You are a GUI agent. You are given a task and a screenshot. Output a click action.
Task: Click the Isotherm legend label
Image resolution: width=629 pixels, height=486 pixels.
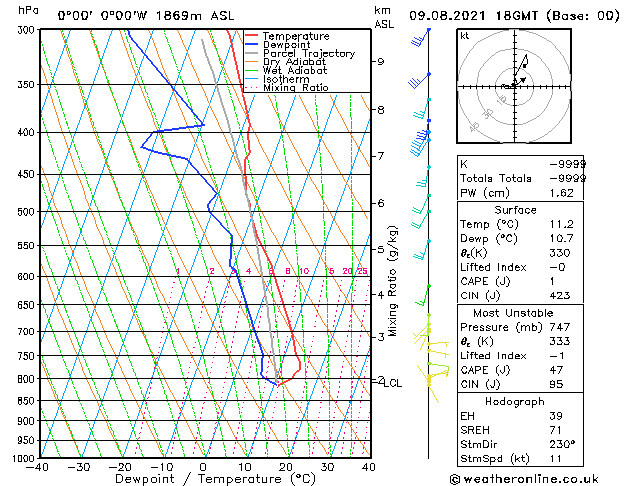(286, 79)
